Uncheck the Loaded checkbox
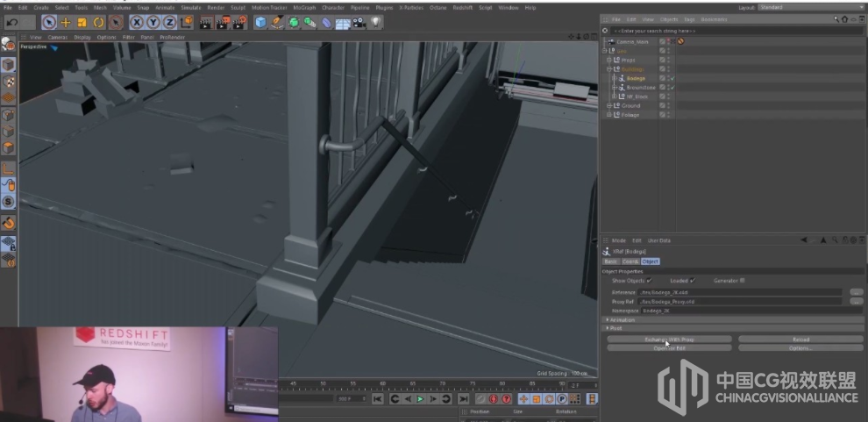This screenshot has width=868, height=422. click(693, 281)
